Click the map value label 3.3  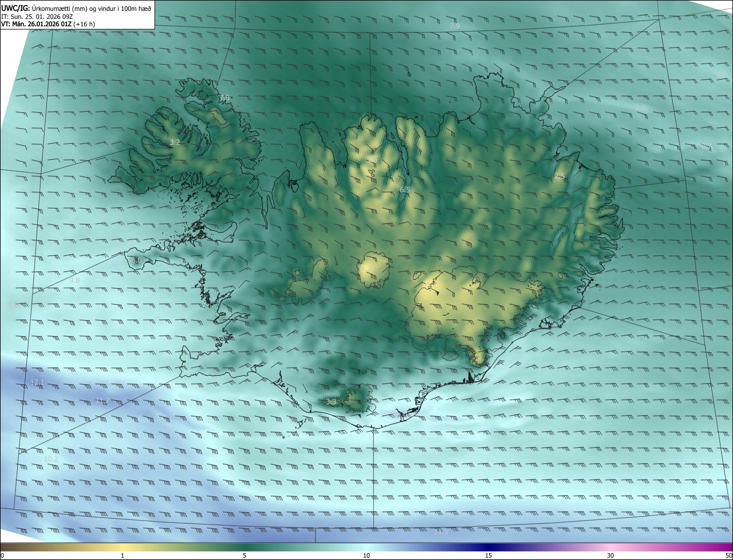pyautogui.click(x=331, y=402)
